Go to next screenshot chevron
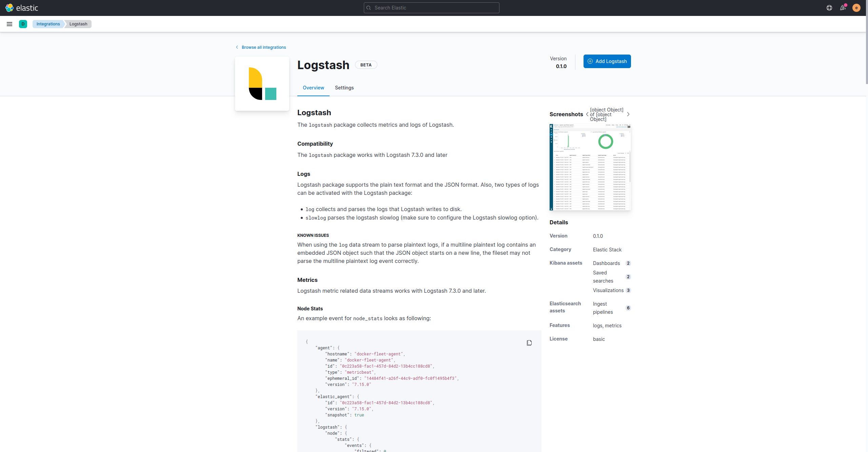Viewport: 868px width, 452px height. (628, 115)
